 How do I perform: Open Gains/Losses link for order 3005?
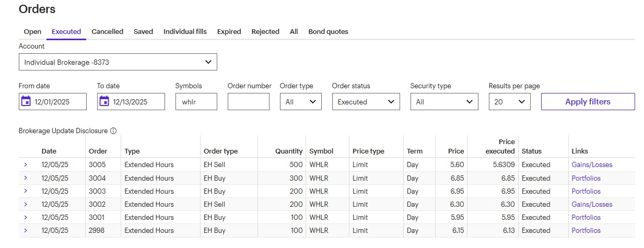coord(592,164)
